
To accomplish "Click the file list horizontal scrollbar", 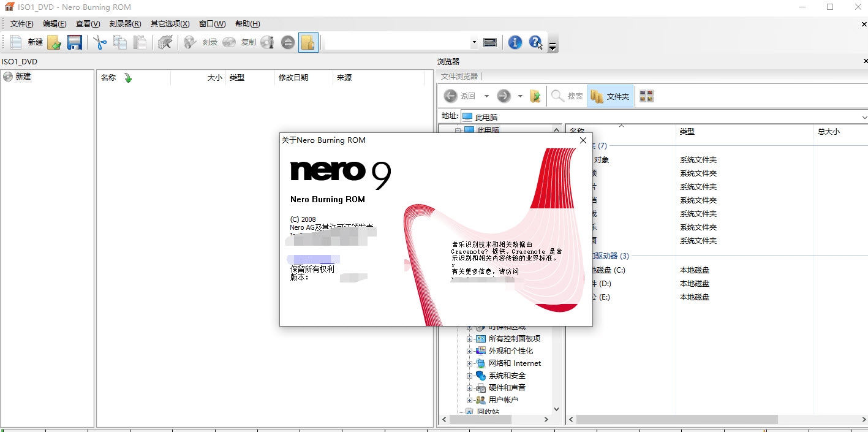I will click(677, 420).
